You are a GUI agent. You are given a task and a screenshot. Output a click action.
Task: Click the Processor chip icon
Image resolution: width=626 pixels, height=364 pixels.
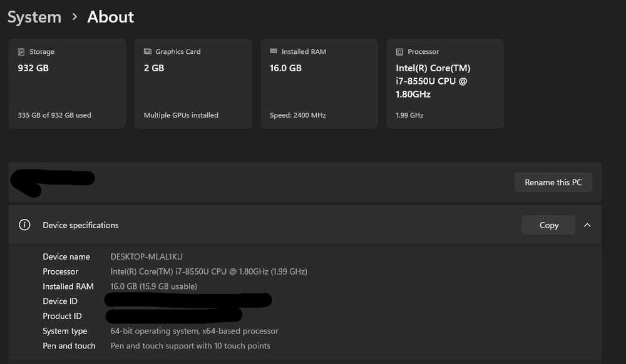[x=399, y=52]
